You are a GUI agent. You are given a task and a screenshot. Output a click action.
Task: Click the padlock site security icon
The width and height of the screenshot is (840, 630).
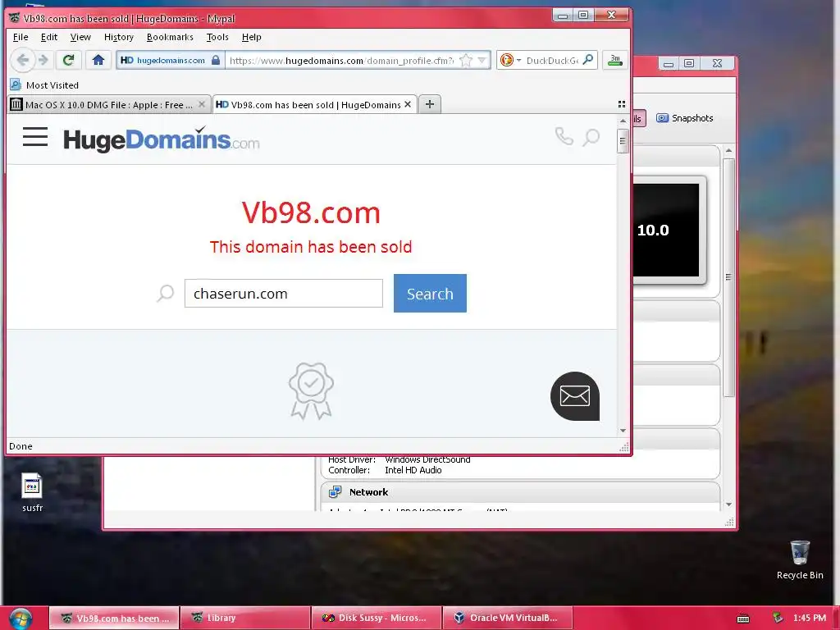(x=216, y=60)
